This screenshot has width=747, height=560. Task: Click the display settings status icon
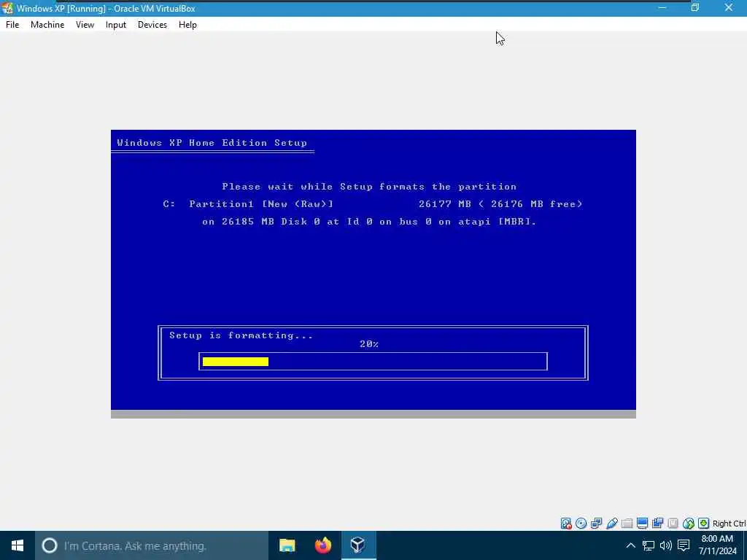point(642,524)
